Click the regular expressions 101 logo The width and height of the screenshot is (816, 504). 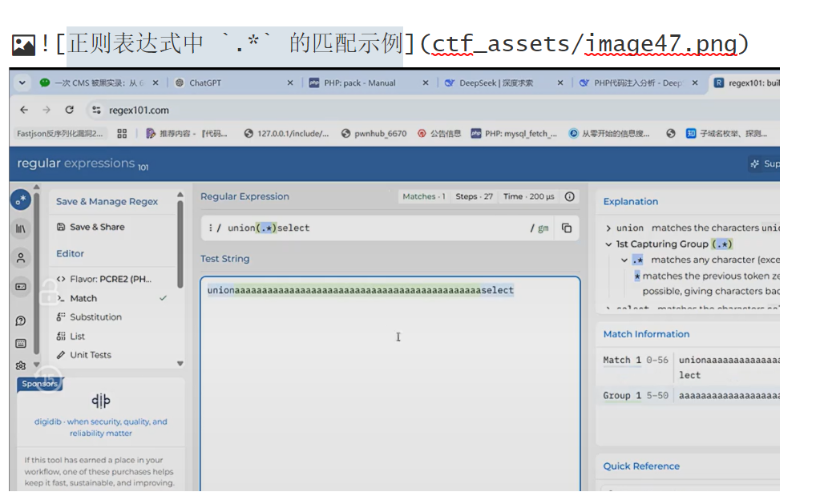click(83, 163)
